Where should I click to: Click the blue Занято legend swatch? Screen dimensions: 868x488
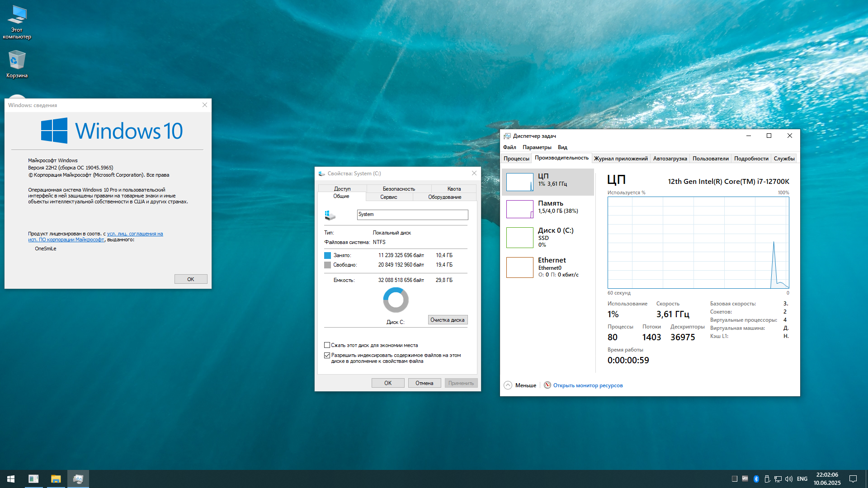pyautogui.click(x=327, y=255)
